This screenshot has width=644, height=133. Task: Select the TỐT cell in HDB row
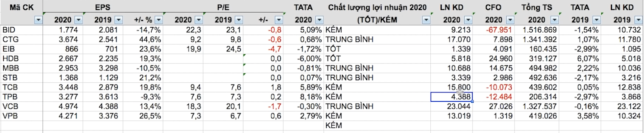pos(377,59)
